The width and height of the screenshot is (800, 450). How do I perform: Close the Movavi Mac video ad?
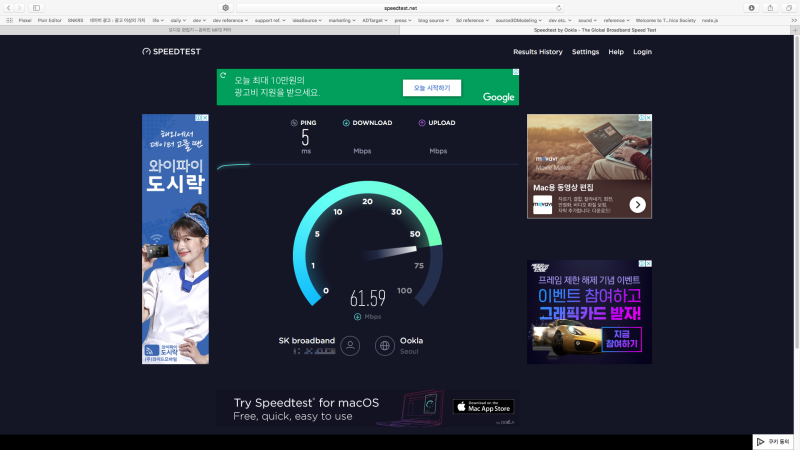point(648,118)
